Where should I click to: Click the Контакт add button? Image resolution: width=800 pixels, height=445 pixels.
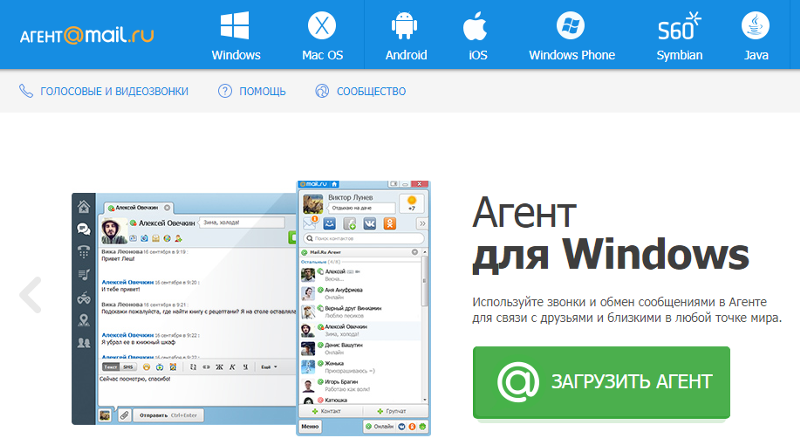coord(330,411)
